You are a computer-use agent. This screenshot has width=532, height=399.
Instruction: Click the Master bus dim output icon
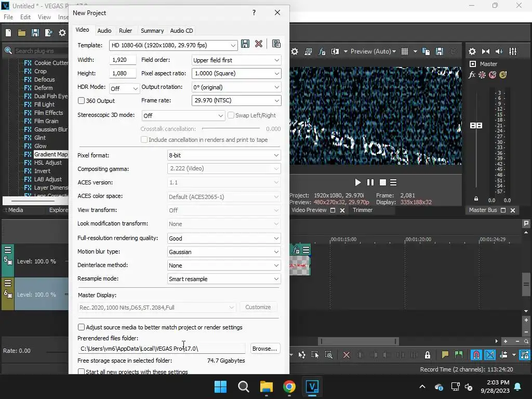coord(499,51)
